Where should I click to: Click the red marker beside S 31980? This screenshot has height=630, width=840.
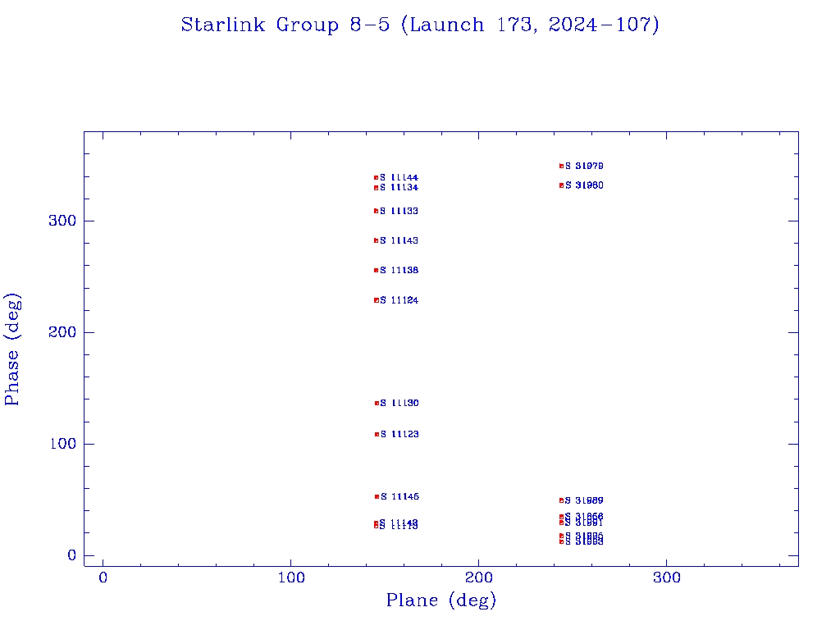561,185
